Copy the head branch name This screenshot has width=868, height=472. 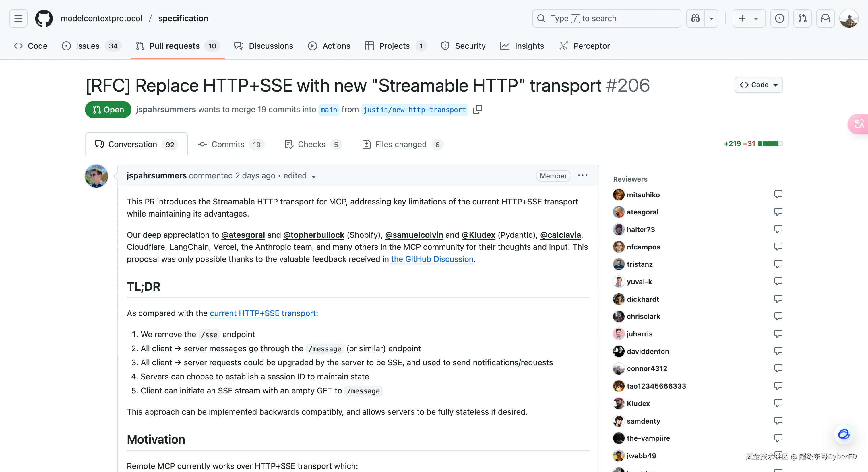click(x=477, y=110)
